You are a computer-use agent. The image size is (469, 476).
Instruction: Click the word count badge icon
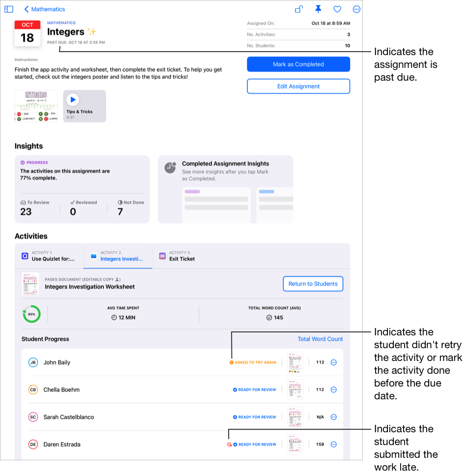click(x=269, y=317)
